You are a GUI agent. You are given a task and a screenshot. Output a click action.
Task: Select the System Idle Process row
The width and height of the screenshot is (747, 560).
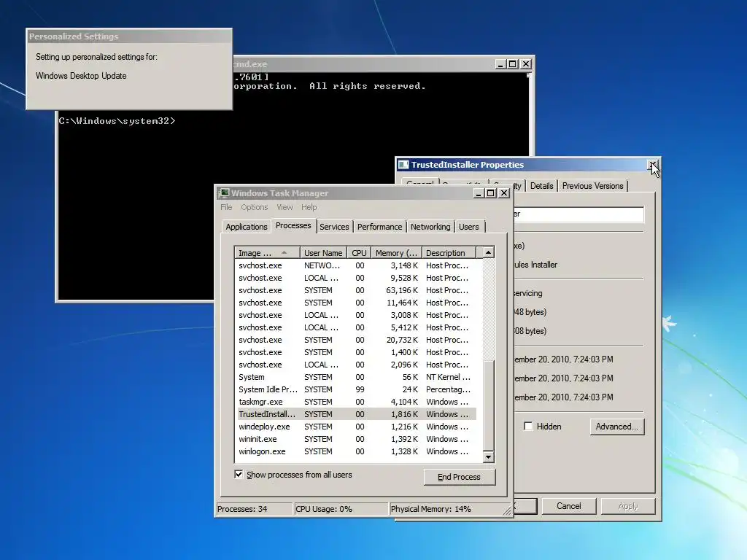click(x=356, y=389)
